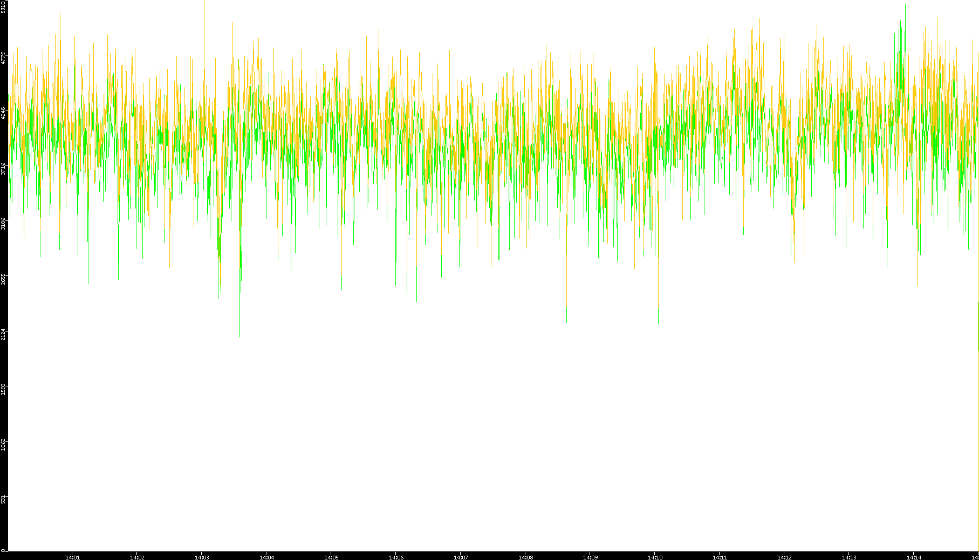This screenshot has height=560, width=979.
Task: Select the 14:07 time axis label
Action: [x=461, y=557]
